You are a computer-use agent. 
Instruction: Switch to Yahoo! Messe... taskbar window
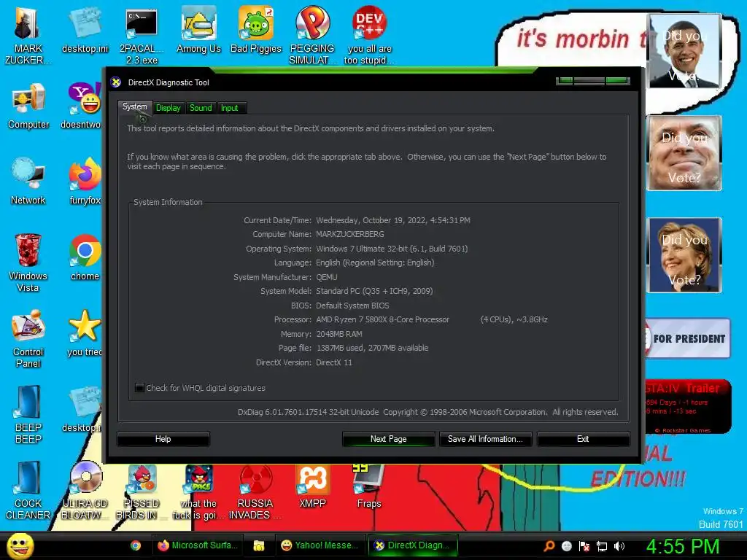pos(320,545)
